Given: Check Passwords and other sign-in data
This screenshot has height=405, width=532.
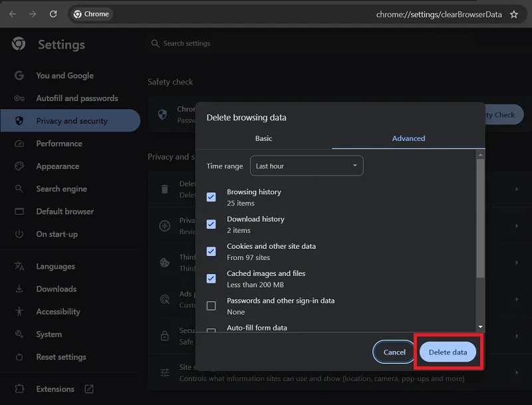Looking at the screenshot, I should point(211,306).
